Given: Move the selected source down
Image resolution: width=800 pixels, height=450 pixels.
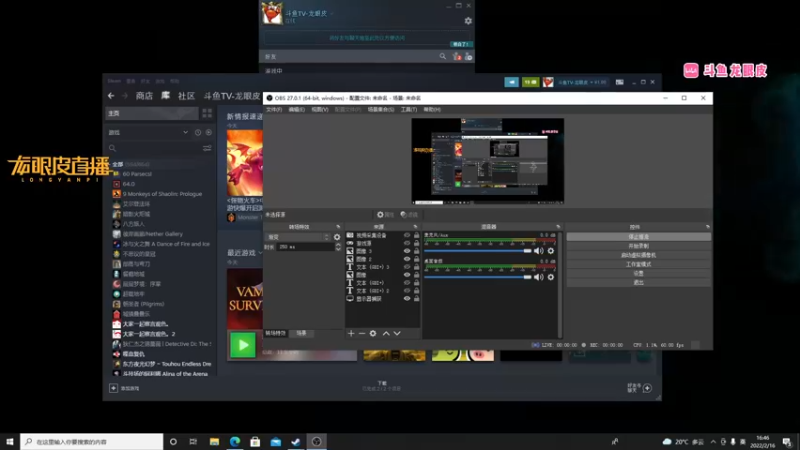Looking at the screenshot, I should [397, 333].
